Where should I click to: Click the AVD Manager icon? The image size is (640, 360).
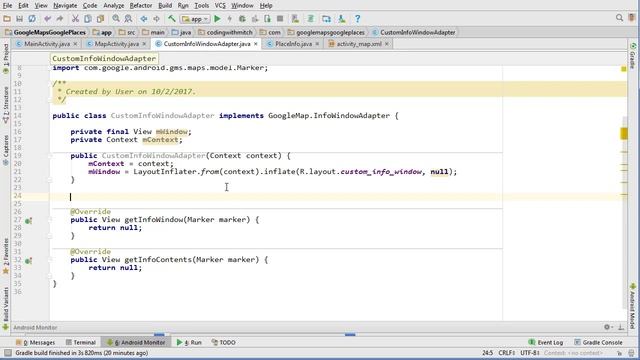coord(295,19)
